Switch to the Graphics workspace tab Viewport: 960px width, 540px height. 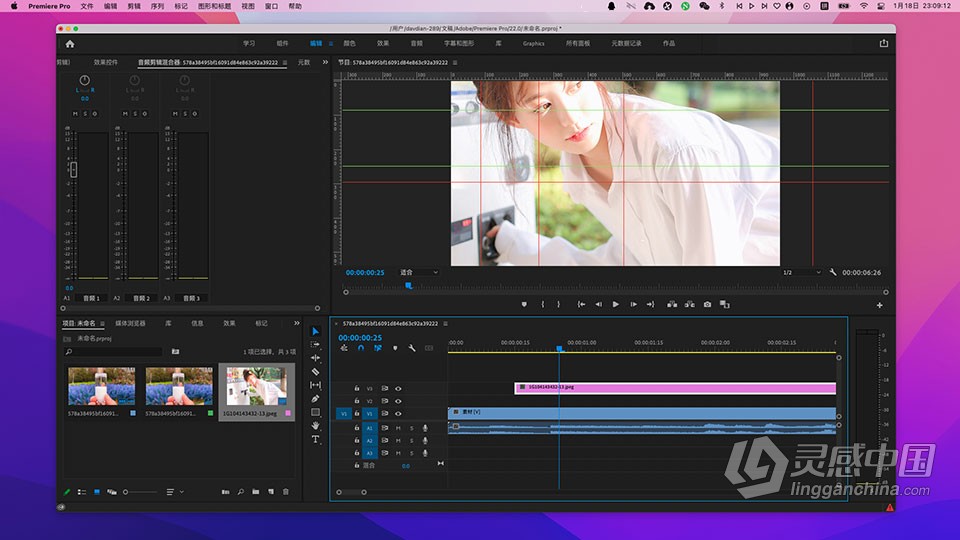pyautogui.click(x=533, y=43)
